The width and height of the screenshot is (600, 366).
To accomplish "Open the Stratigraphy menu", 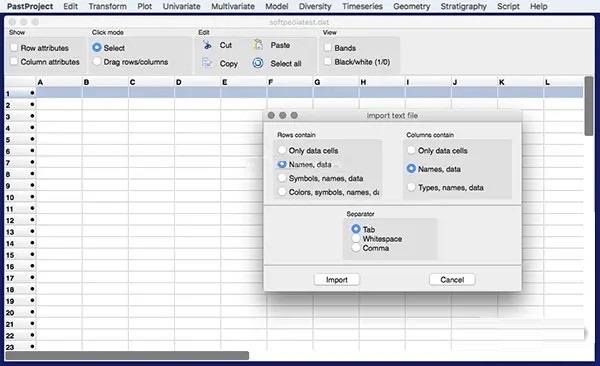I will (463, 7).
